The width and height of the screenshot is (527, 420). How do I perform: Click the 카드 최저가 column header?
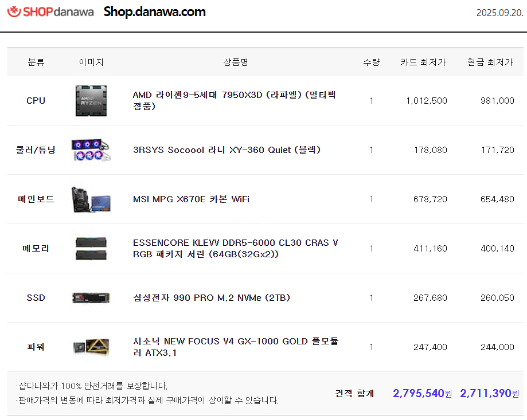tap(423, 62)
